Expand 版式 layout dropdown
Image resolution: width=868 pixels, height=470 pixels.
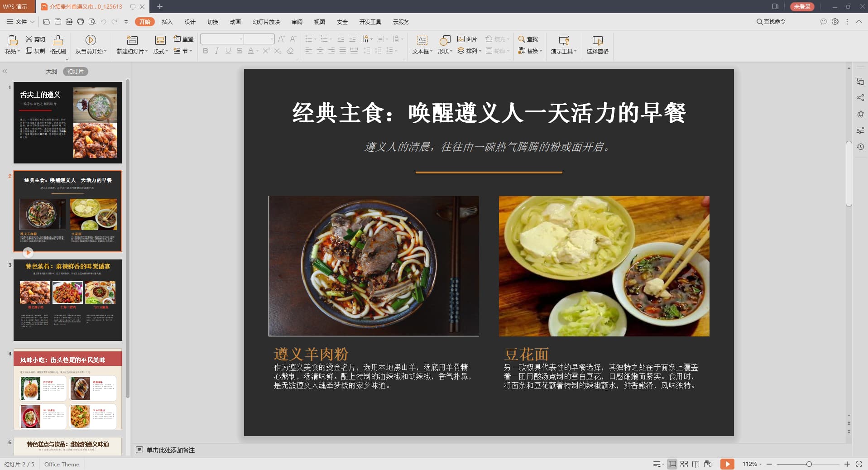click(x=161, y=51)
